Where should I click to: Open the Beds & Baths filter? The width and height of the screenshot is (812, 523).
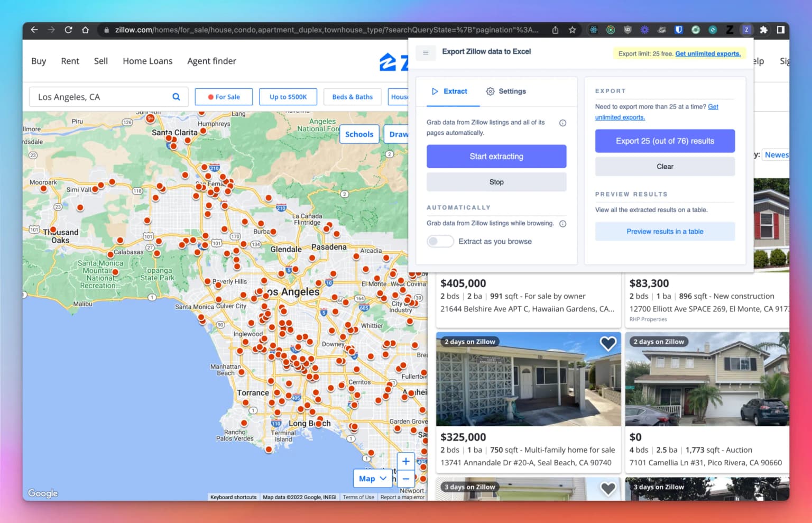point(353,97)
